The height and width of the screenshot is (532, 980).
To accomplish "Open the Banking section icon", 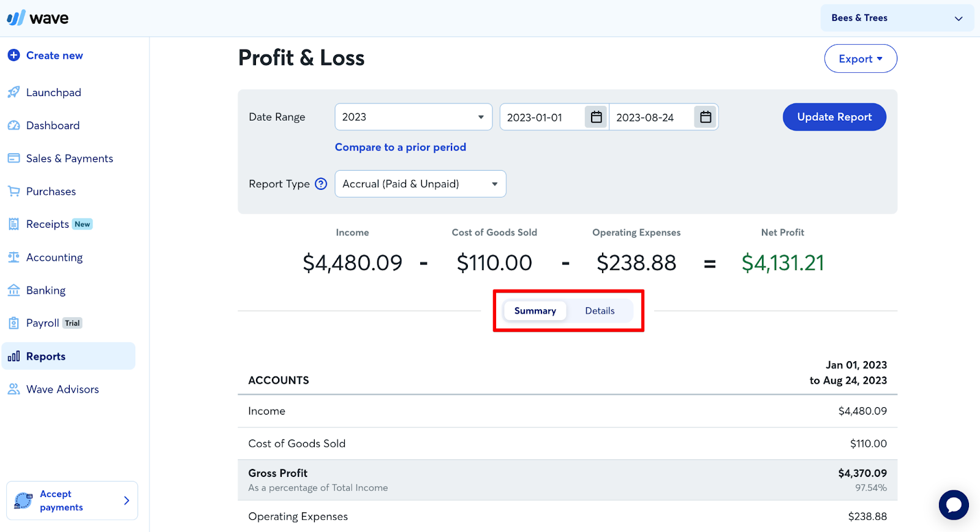I will tap(13, 290).
